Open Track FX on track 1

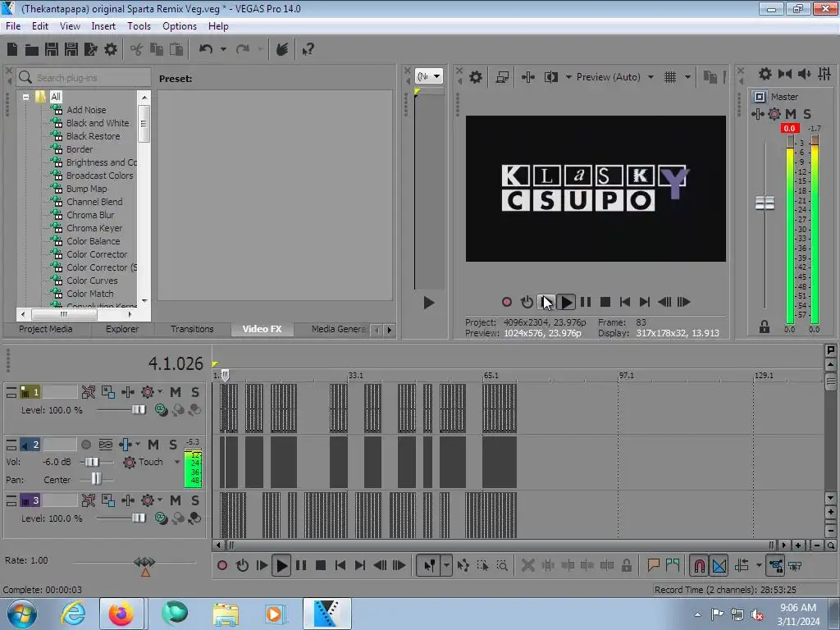127,392
